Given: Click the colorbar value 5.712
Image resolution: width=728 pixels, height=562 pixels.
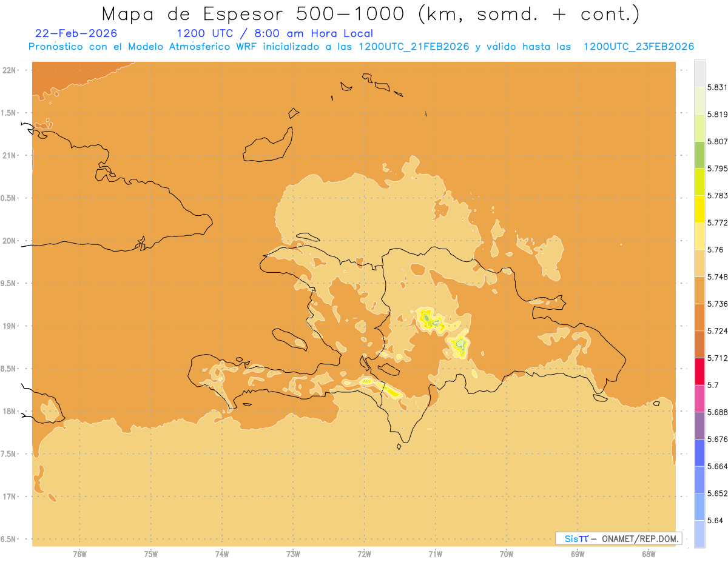Looking at the screenshot, I should coord(717,358).
